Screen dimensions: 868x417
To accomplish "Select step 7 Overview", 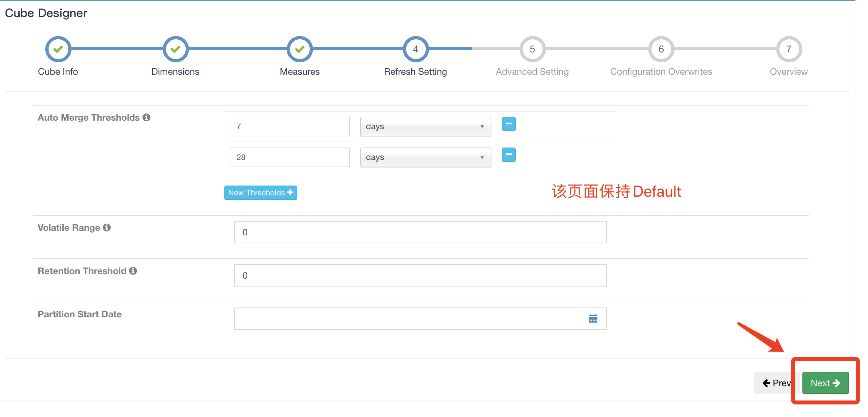I will pyautogui.click(x=789, y=49).
